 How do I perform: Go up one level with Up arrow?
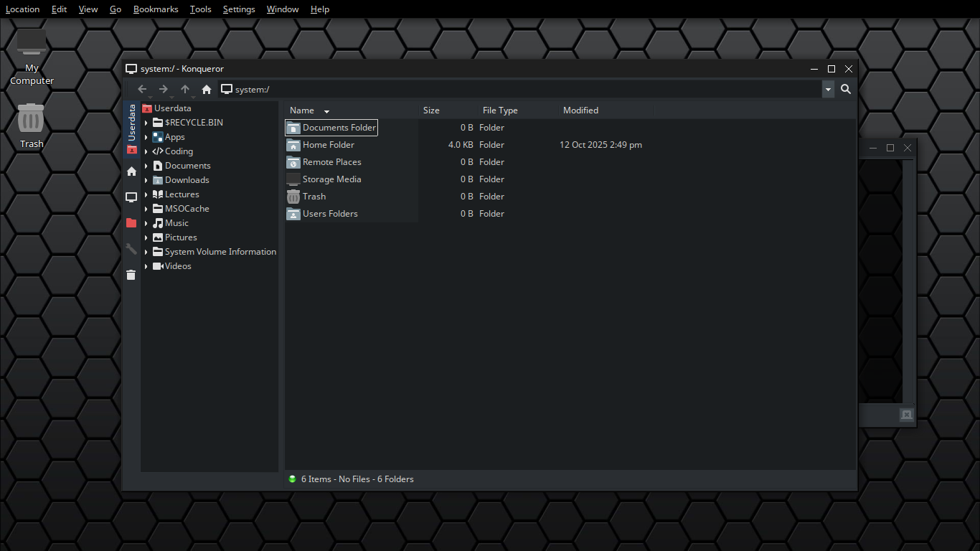(185, 89)
